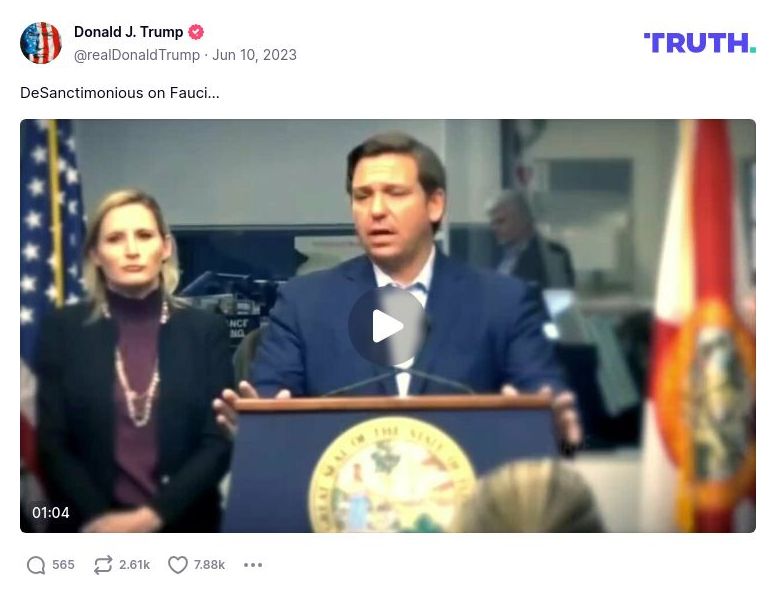
Task: Click the profile avatar picture
Action: (41, 43)
